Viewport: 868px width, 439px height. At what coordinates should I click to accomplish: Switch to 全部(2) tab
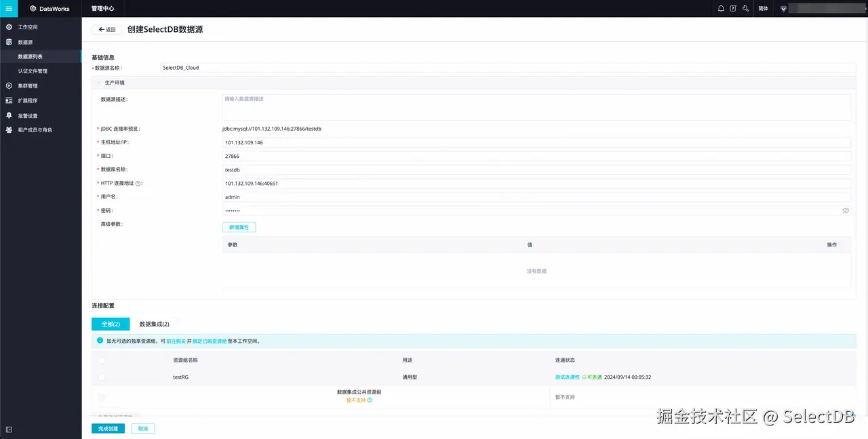(111, 324)
